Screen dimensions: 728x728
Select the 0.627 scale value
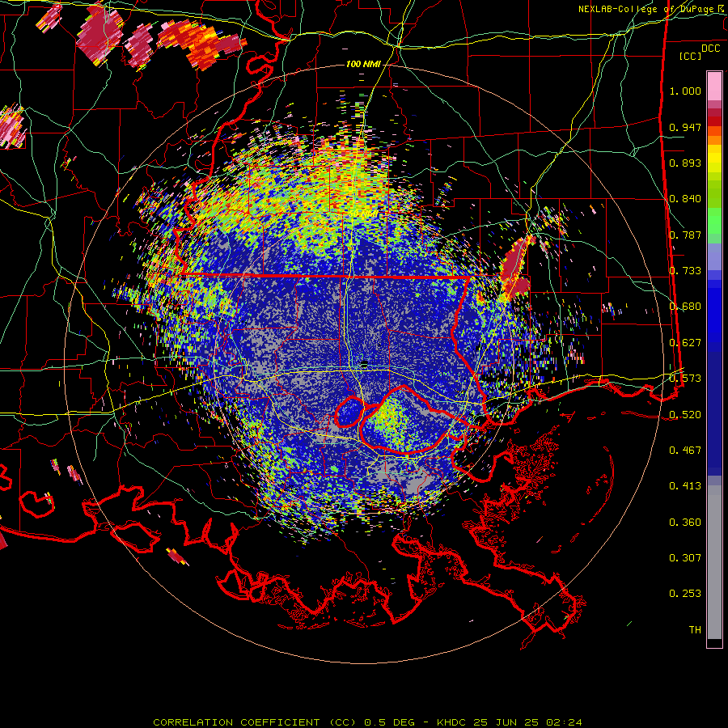685,343
